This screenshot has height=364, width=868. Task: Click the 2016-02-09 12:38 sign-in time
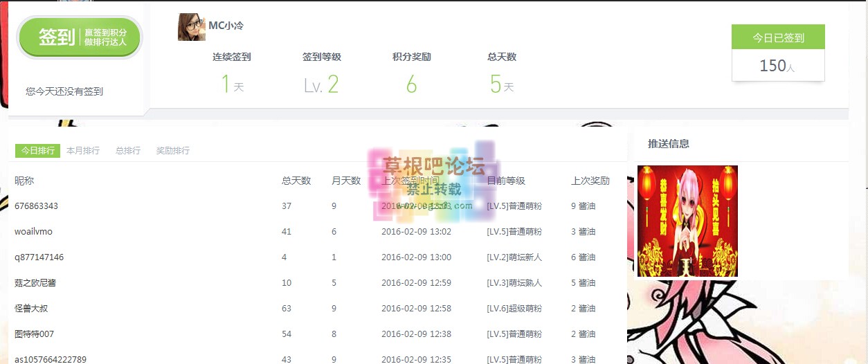[x=416, y=334]
